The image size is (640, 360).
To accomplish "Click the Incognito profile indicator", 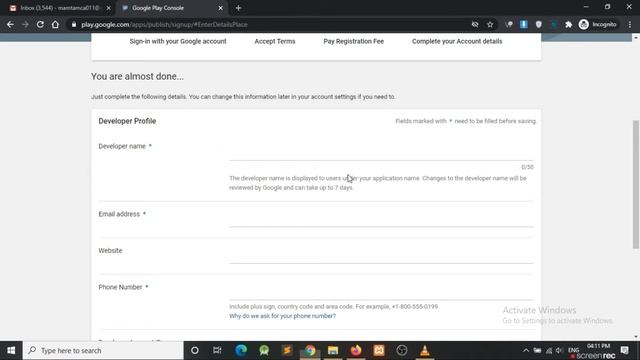I will pos(598,24).
